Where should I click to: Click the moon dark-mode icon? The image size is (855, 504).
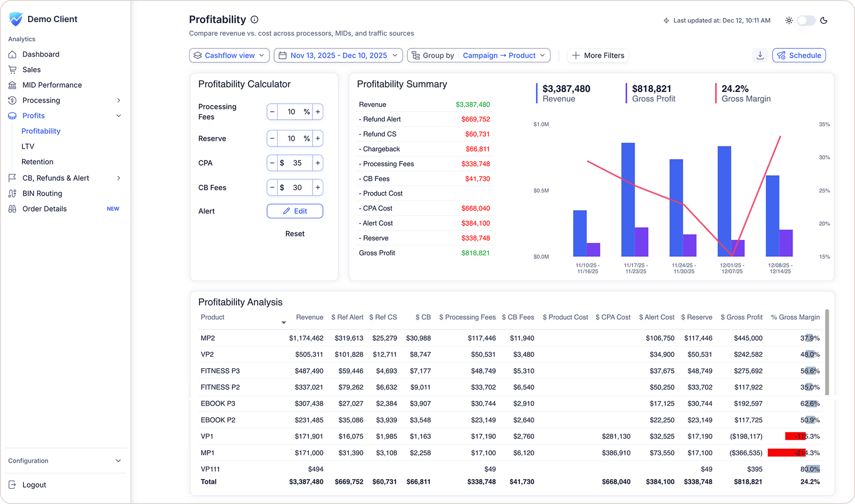pyautogui.click(x=824, y=21)
